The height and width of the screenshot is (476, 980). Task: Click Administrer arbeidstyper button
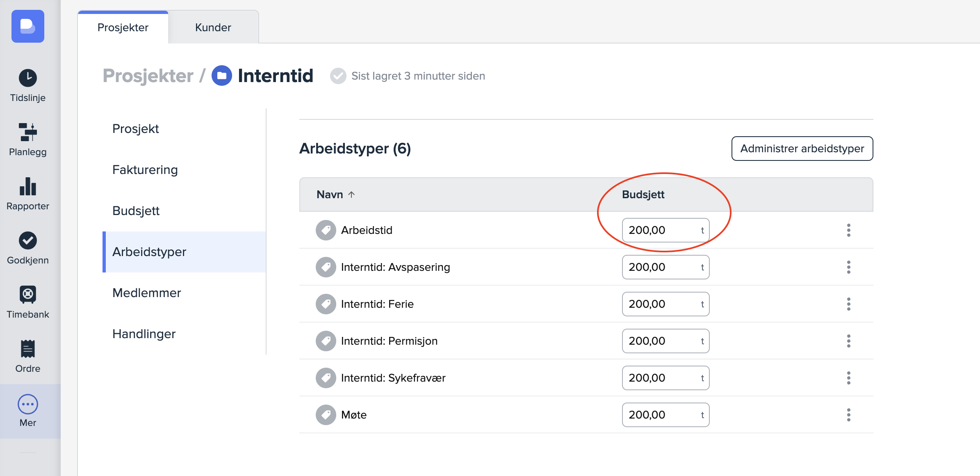802,149
